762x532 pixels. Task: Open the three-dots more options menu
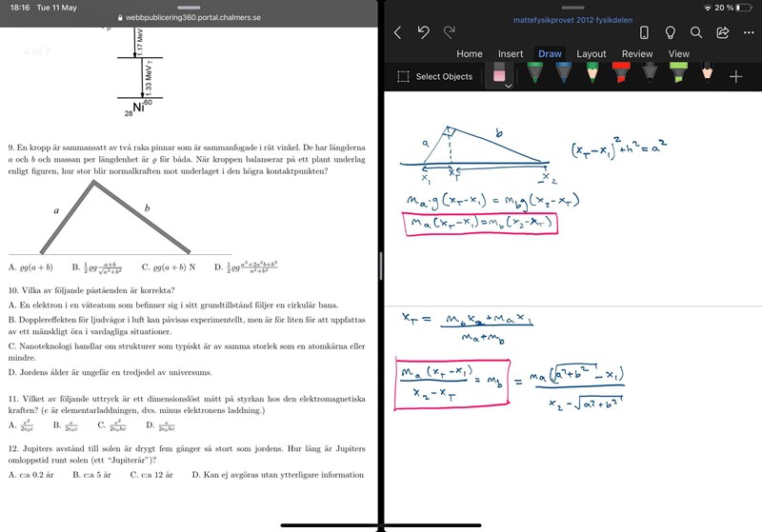point(747,32)
